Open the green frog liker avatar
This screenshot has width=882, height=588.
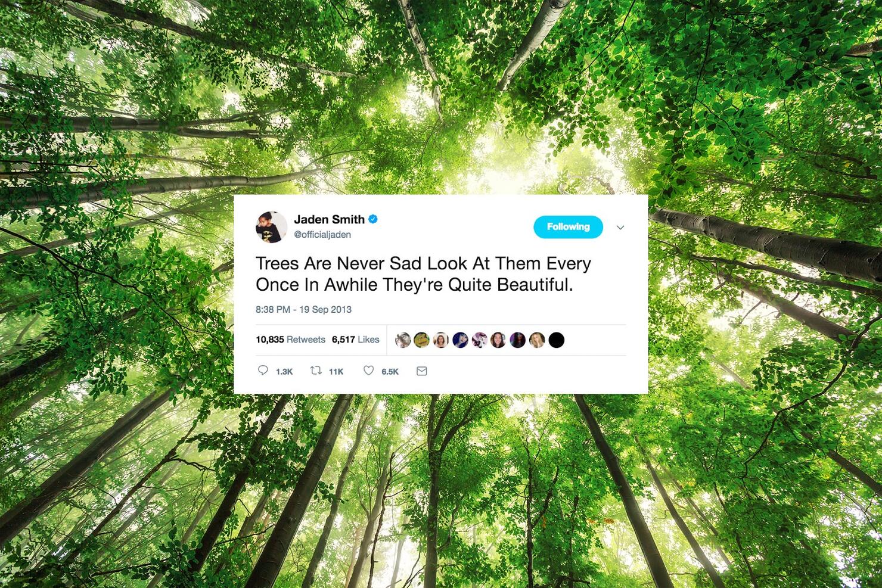[x=422, y=340]
